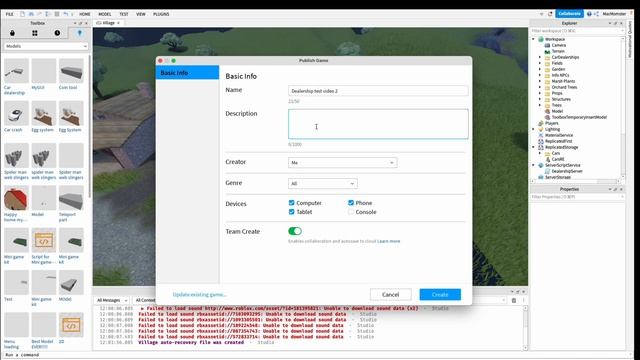Open the All Messages filter dropdown
This screenshot has width=640, height=360.
click(112, 300)
